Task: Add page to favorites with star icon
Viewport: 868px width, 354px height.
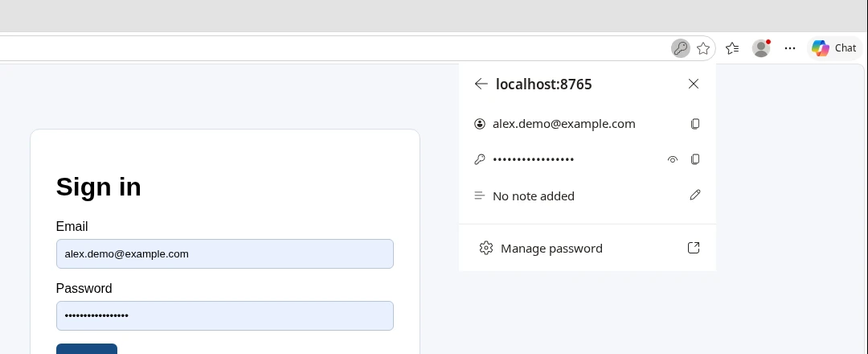Action: [x=703, y=48]
